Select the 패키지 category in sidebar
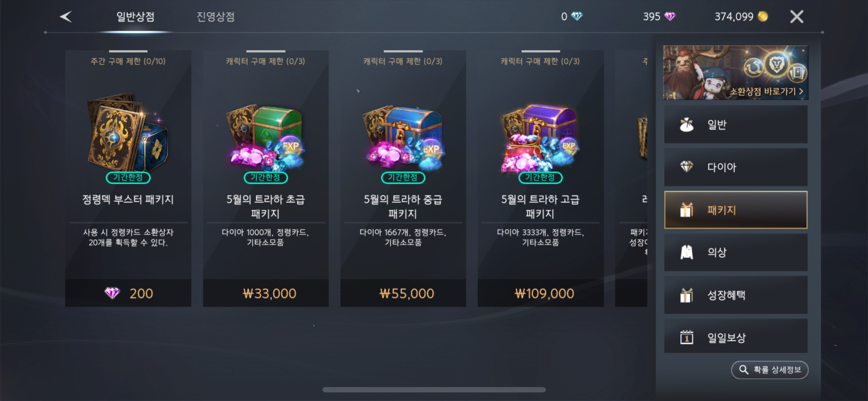This screenshot has height=401, width=868. (x=736, y=210)
